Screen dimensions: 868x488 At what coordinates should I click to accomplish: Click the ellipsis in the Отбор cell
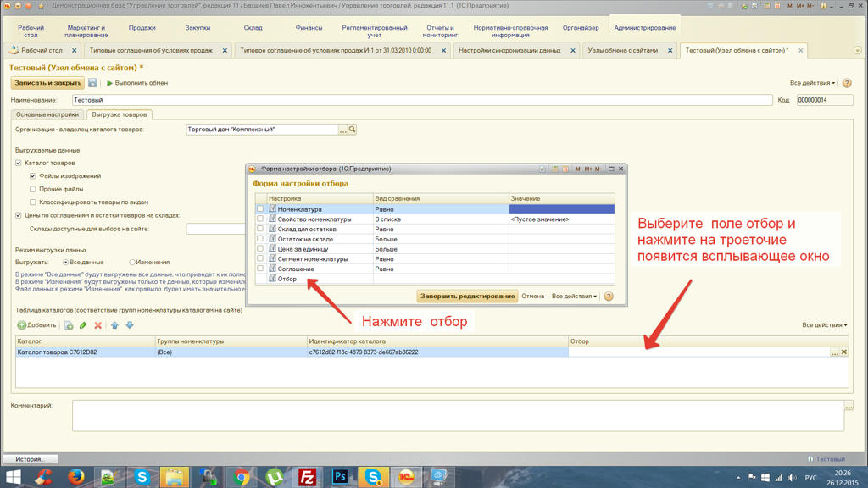click(x=835, y=352)
